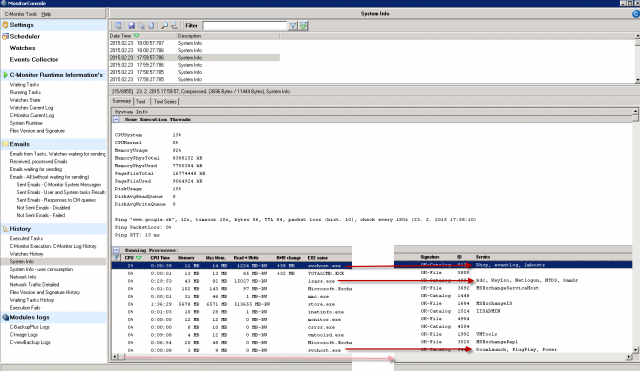Open Network Traffic Detailed
The width and height of the screenshot is (640, 371).
(34, 284)
